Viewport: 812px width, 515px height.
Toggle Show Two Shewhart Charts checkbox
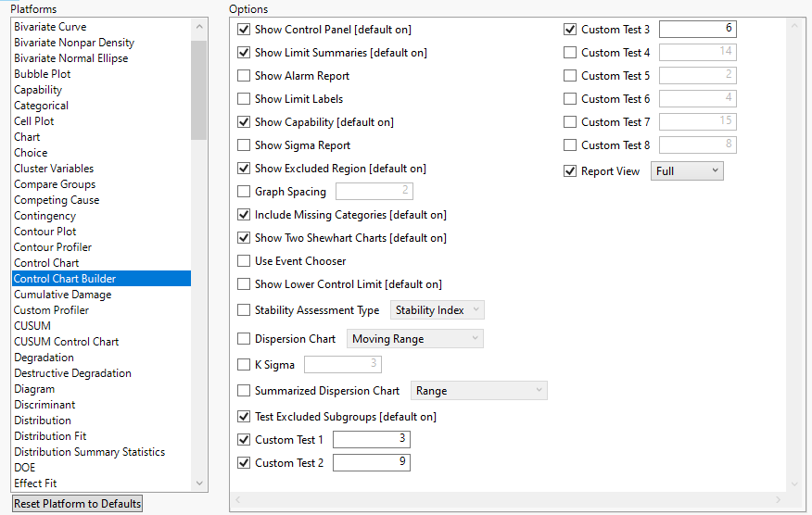click(244, 238)
